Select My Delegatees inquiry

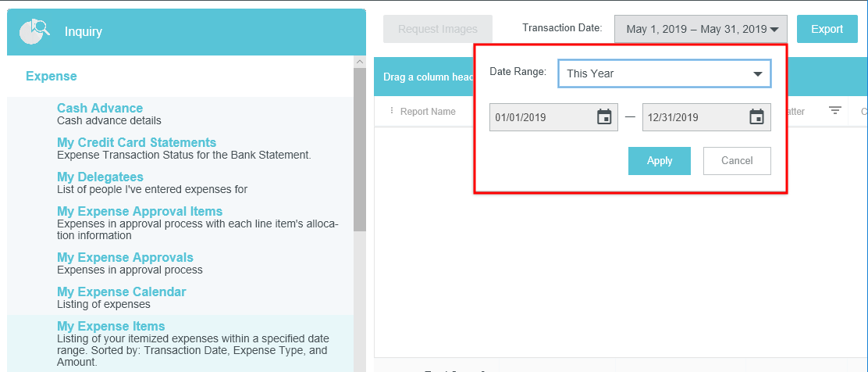100,177
